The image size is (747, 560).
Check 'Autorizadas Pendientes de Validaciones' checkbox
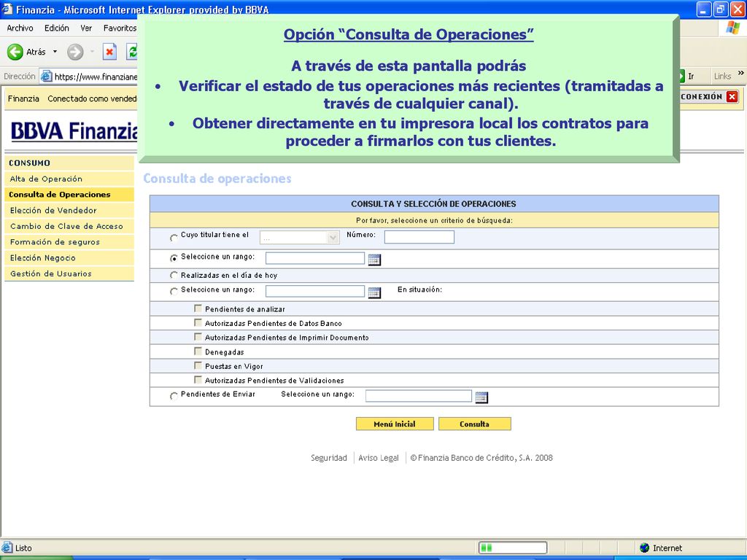pos(198,380)
